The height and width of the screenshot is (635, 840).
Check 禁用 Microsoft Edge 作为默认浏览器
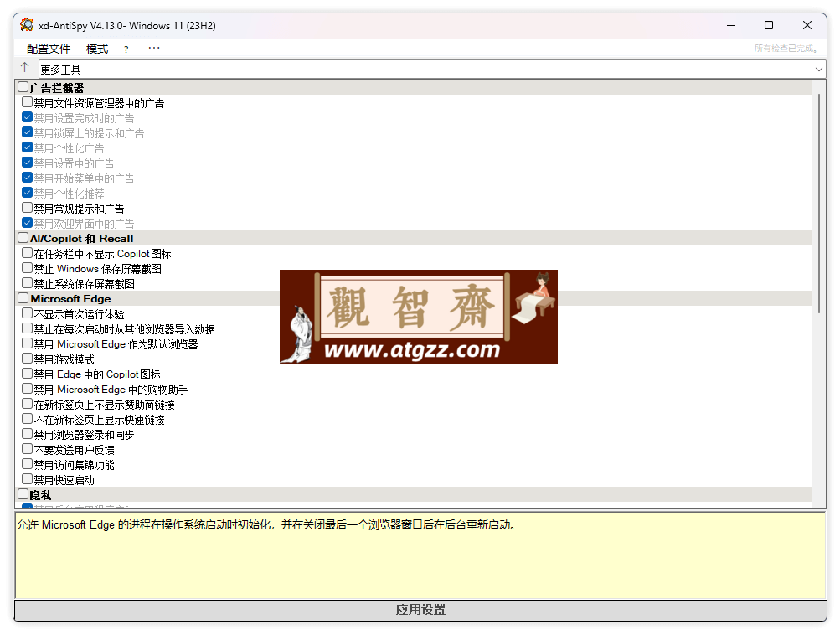click(28, 343)
